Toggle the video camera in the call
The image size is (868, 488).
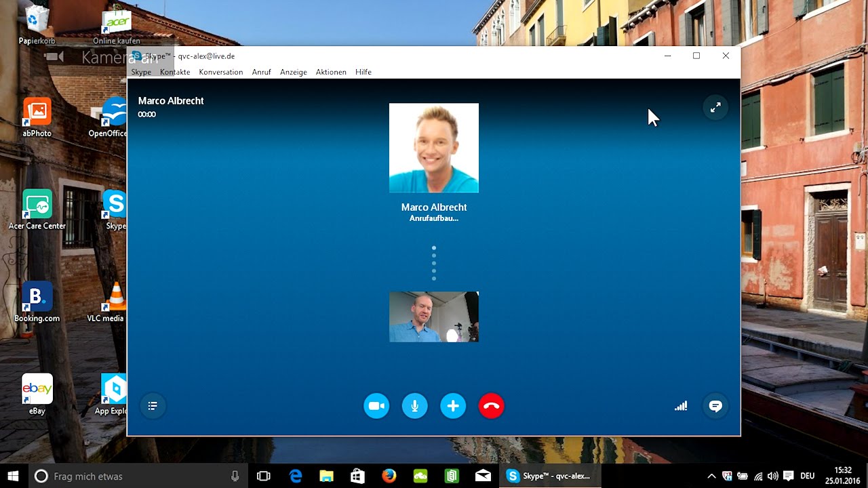coord(376,406)
